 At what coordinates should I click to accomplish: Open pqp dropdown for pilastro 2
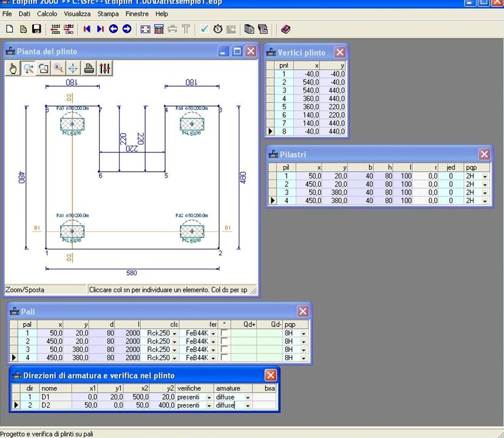pyautogui.click(x=485, y=184)
